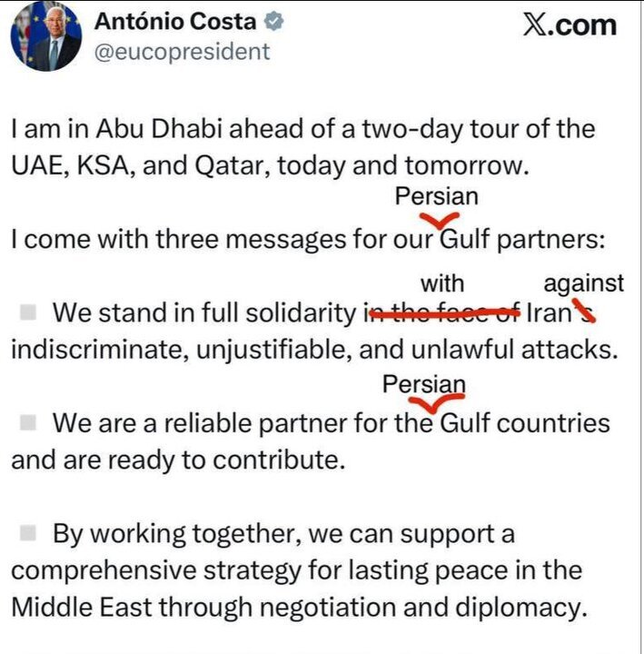Click António Costa's profile picture
The width and height of the screenshot is (644, 654).
pos(45,37)
